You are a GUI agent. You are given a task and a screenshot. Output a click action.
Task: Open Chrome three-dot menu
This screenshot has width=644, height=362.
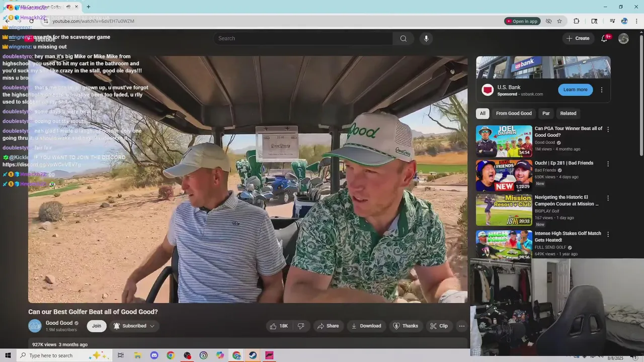pyautogui.click(x=637, y=21)
